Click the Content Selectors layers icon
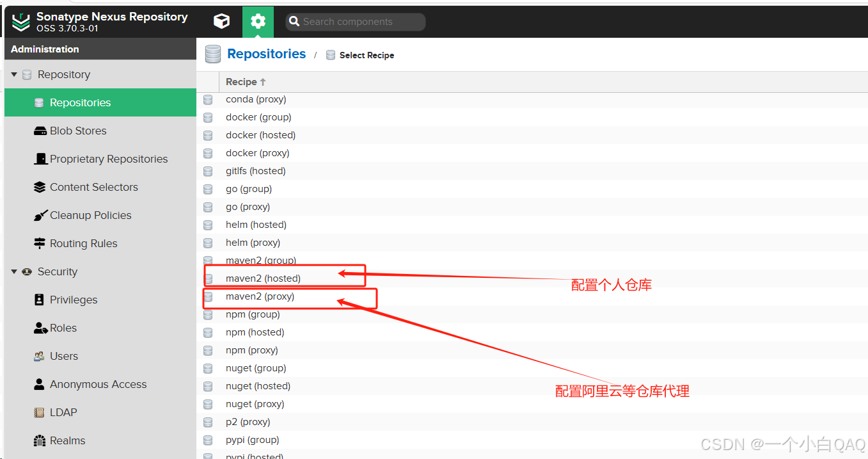Image resolution: width=868 pixels, height=459 pixels. click(40, 187)
